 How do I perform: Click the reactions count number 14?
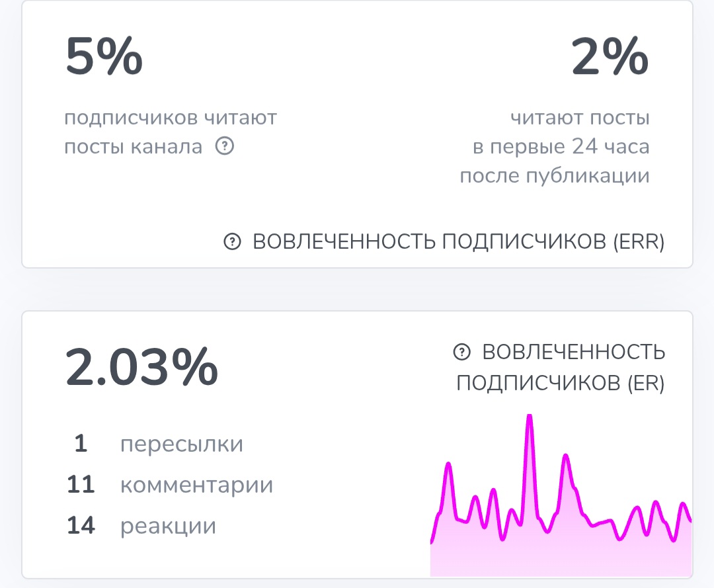pos(81,526)
